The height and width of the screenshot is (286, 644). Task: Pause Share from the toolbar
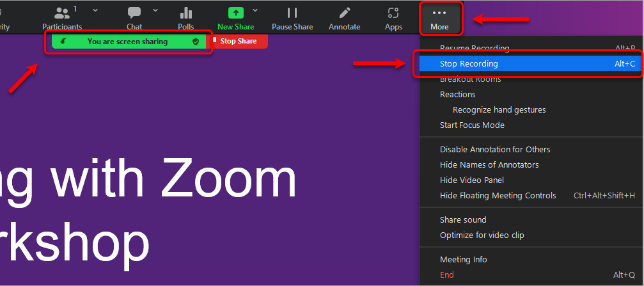(292, 17)
